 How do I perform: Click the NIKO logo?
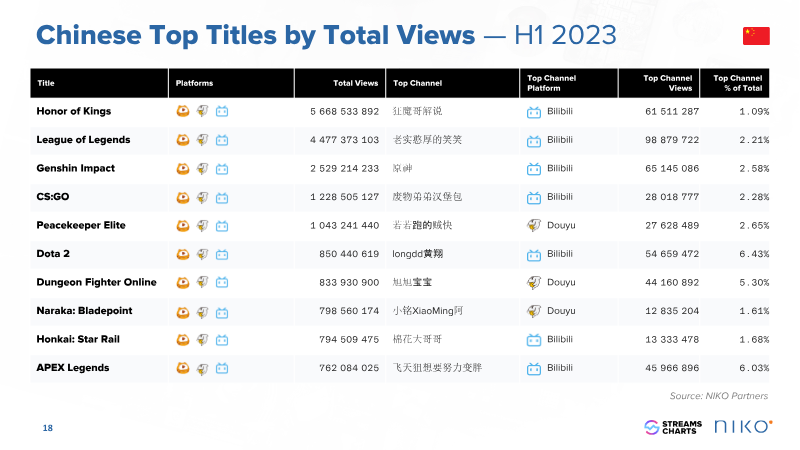(742, 427)
